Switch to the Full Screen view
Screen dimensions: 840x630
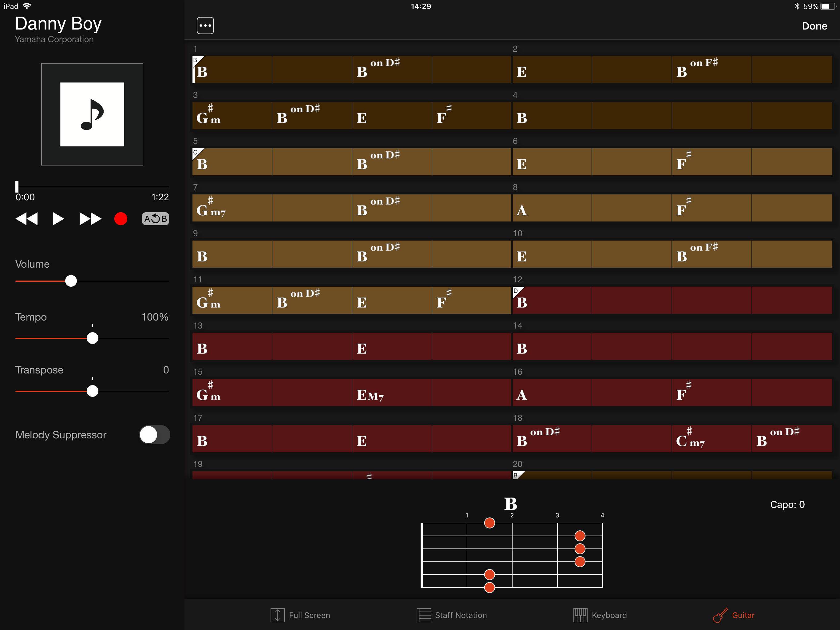coord(300,615)
